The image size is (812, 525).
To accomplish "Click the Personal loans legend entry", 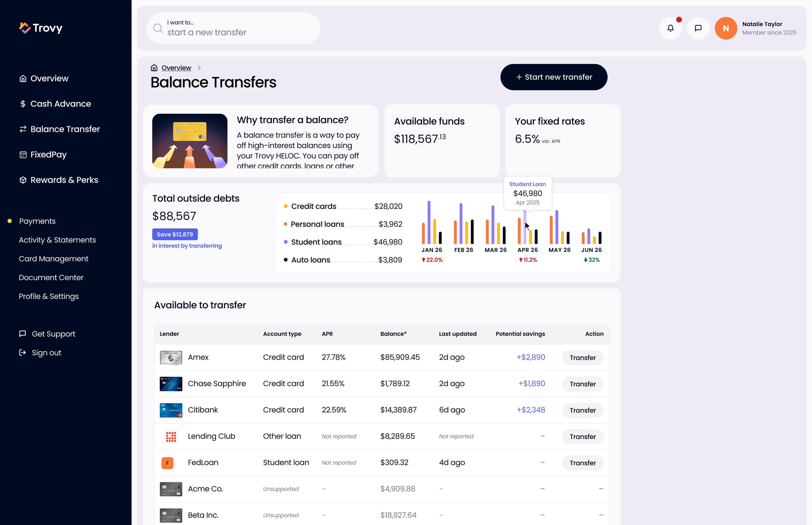I will point(343,224).
